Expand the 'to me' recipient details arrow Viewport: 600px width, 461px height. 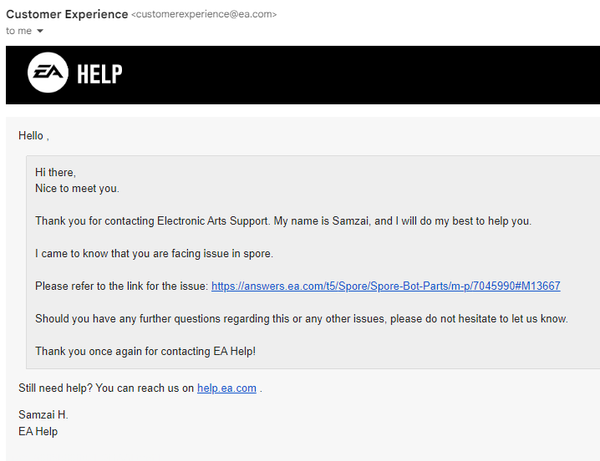click(40, 31)
